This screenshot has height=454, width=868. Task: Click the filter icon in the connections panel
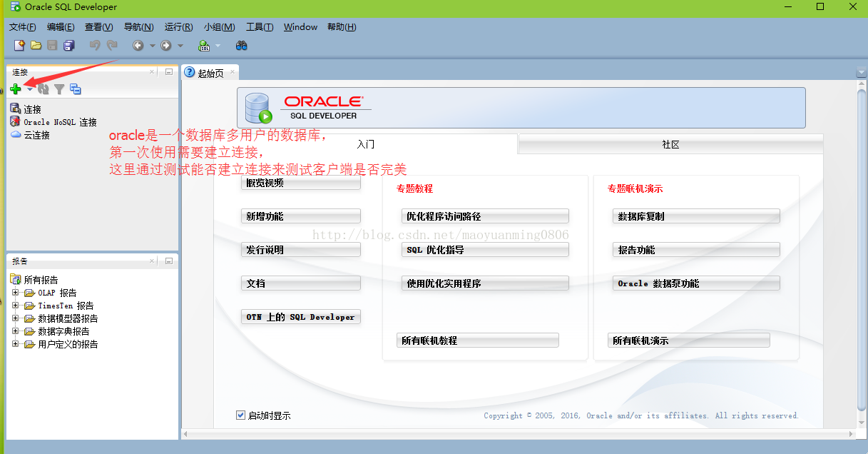click(x=61, y=89)
